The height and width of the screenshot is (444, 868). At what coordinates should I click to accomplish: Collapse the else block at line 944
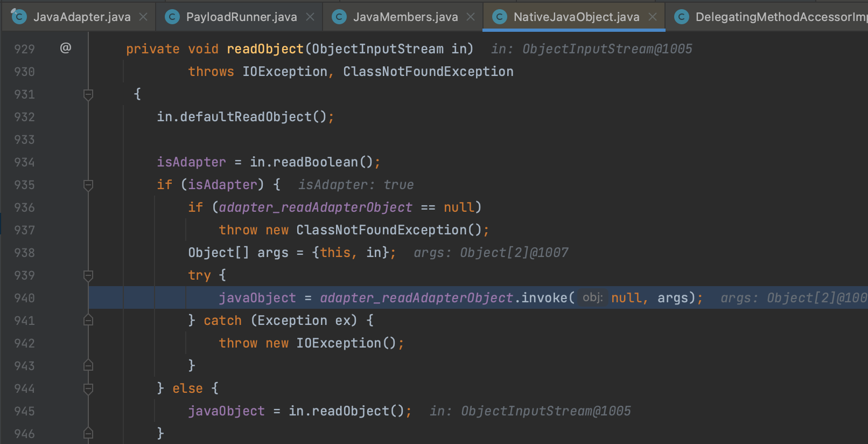[x=88, y=389]
